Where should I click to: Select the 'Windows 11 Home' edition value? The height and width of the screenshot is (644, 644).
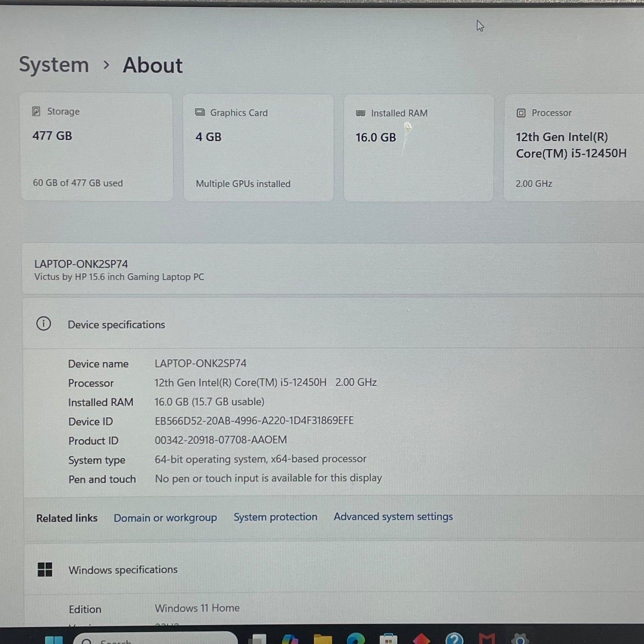[197, 608]
